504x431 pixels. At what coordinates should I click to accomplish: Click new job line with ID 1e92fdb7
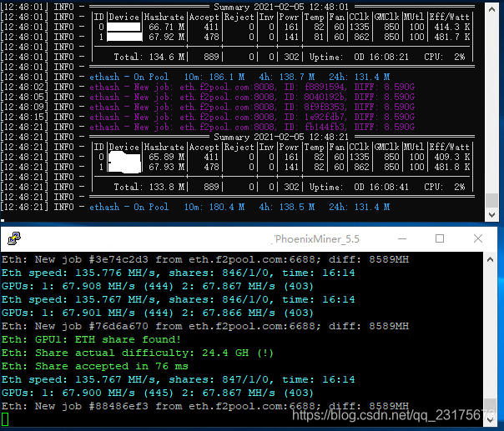point(252,117)
